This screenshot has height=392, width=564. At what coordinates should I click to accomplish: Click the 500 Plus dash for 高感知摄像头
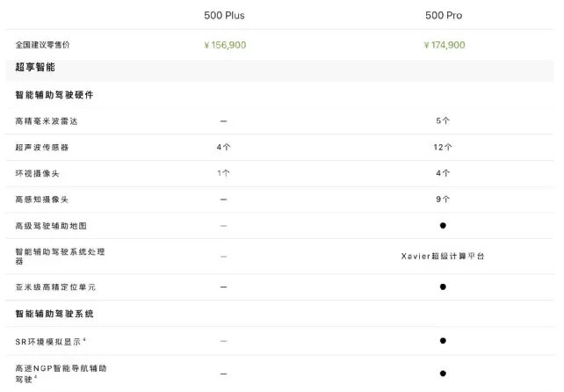click(224, 200)
